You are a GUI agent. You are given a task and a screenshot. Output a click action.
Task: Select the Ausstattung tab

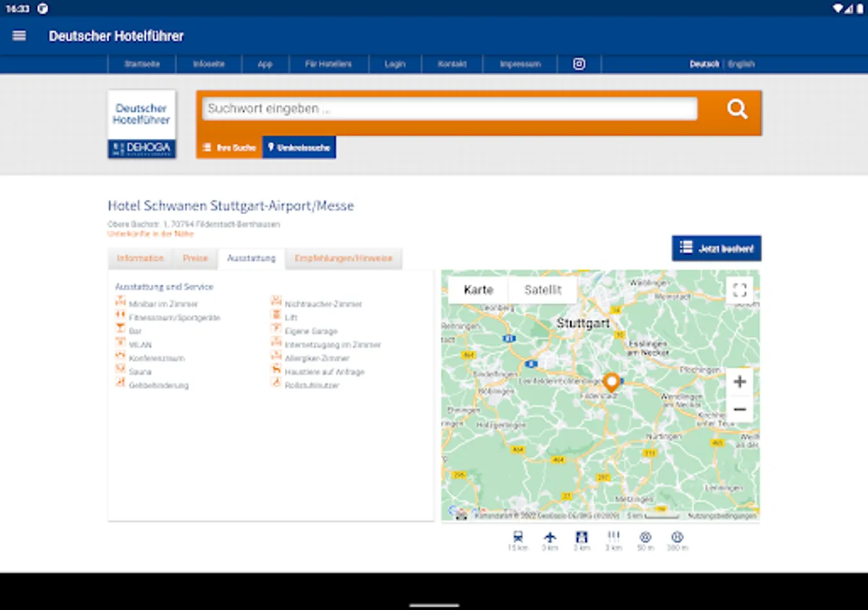[x=252, y=258]
